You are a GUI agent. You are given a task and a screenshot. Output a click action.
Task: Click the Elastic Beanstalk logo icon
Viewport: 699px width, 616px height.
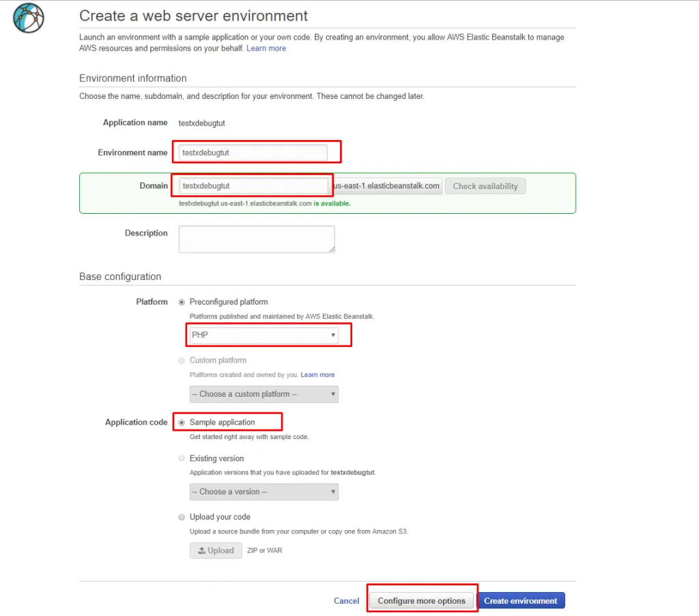(x=29, y=18)
